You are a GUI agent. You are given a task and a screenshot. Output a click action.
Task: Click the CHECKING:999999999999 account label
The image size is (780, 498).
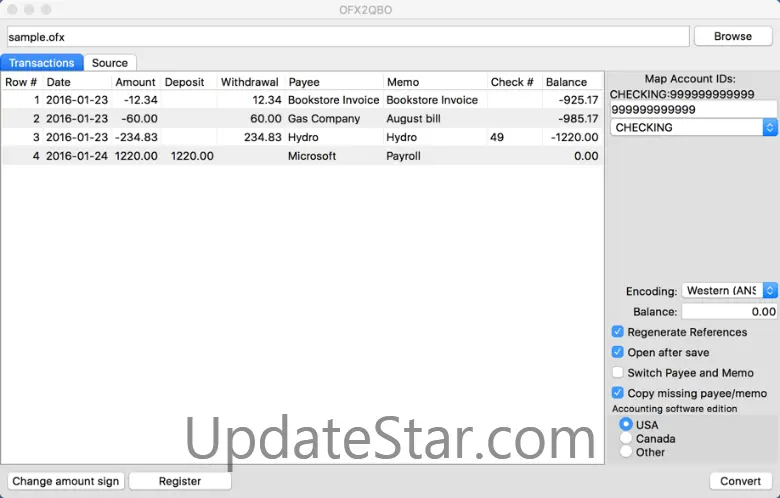682,95
